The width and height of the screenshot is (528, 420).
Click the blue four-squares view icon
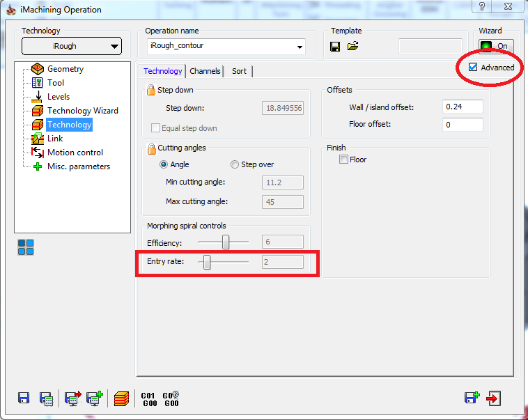click(26, 247)
